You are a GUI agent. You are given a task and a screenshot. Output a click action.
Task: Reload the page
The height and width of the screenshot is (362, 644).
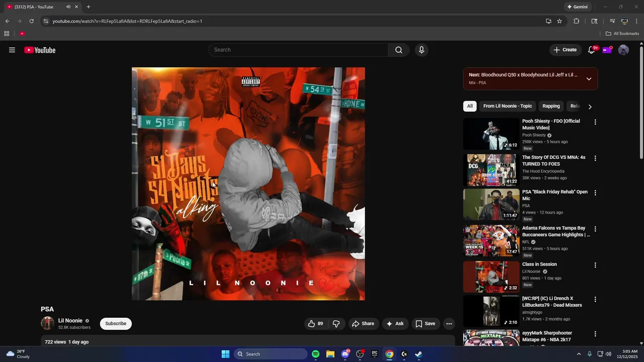[x=31, y=21]
